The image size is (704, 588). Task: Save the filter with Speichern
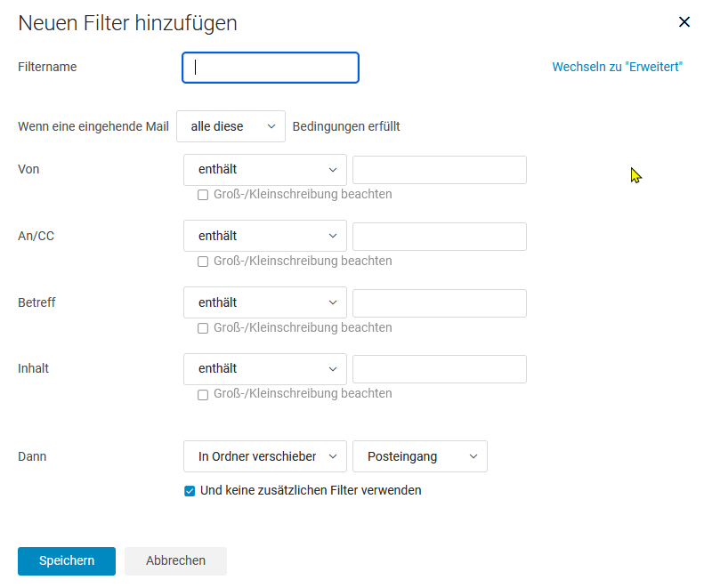(x=67, y=561)
